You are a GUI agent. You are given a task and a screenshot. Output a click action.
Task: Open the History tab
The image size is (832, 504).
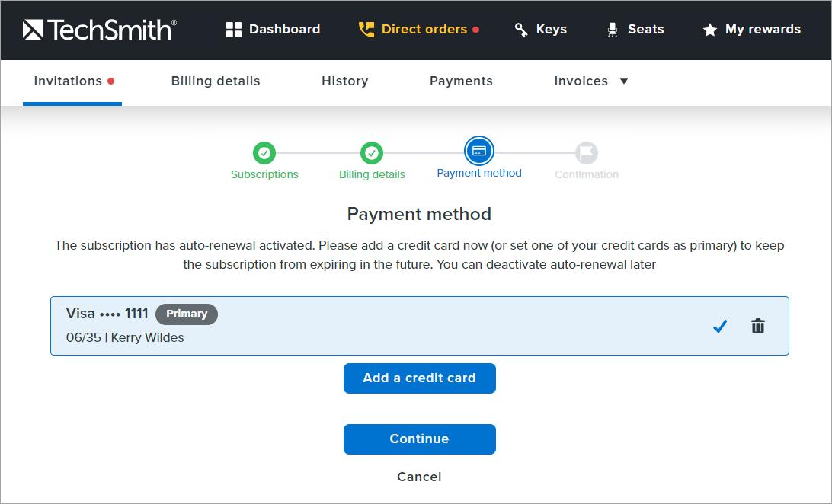click(344, 81)
